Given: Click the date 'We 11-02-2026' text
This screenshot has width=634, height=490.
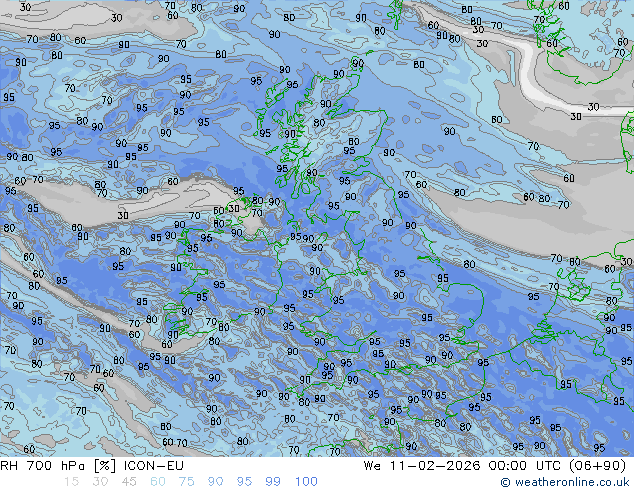Looking at the screenshot, I should [x=422, y=466].
